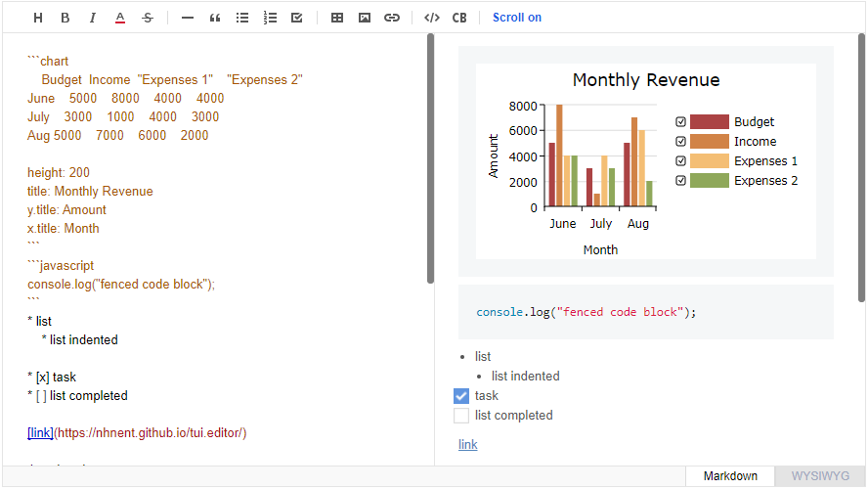Screen dimensions: 868x489
Task: Click the Income color swatch in the legend
Action: pos(709,142)
